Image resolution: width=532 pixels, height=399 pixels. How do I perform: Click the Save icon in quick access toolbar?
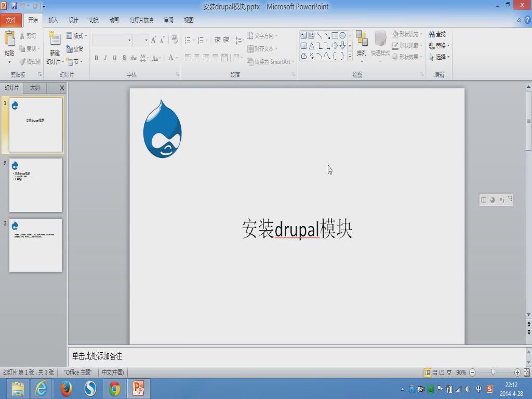[14, 6]
